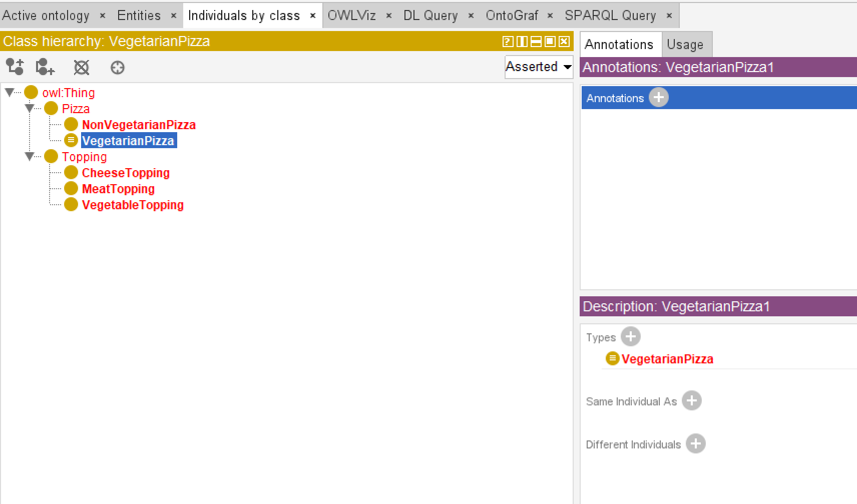Open the DL Query tab
The width and height of the screenshot is (857, 504).
click(431, 16)
